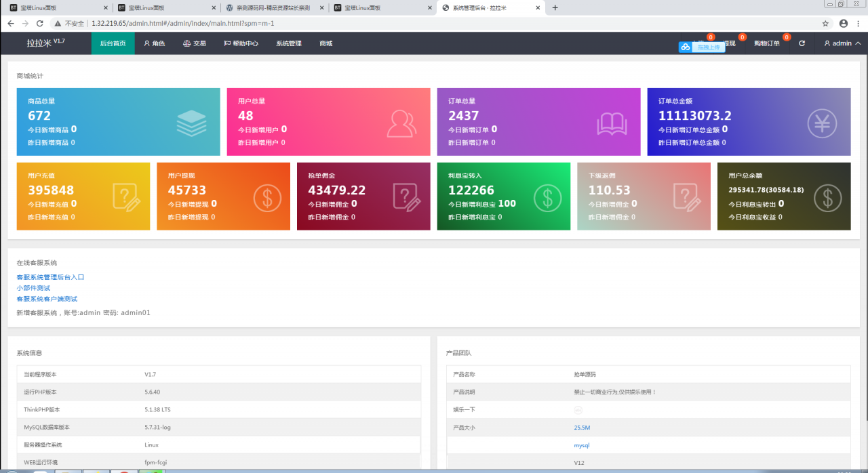Reload the page with browser refresh button

tap(40, 23)
